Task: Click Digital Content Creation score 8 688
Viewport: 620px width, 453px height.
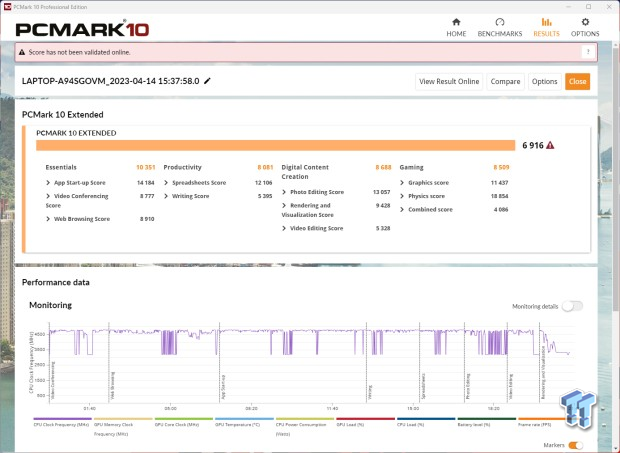Action: click(383, 167)
